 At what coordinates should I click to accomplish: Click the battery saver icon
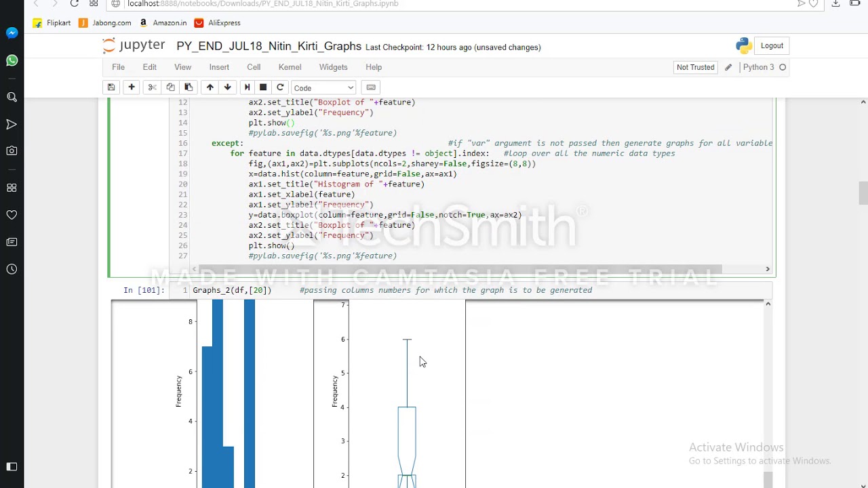(854, 3)
